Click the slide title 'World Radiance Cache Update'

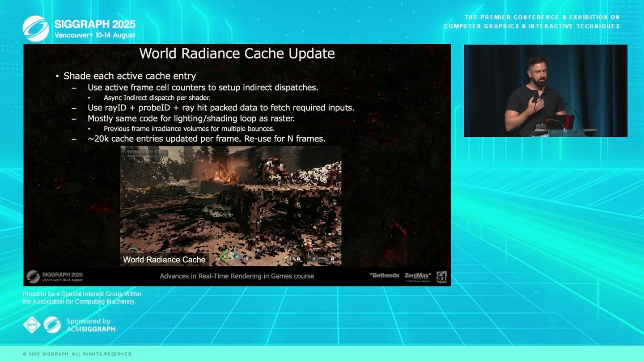click(237, 54)
